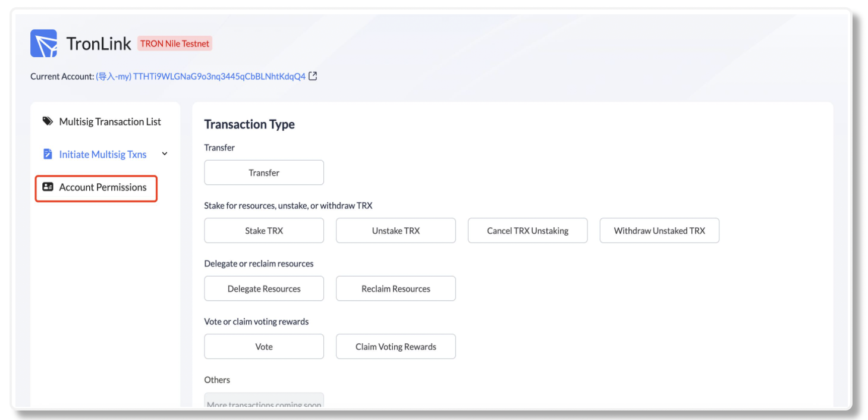Click the TRON Nile Testnet badge
The width and height of the screenshot is (868, 420).
175,43
